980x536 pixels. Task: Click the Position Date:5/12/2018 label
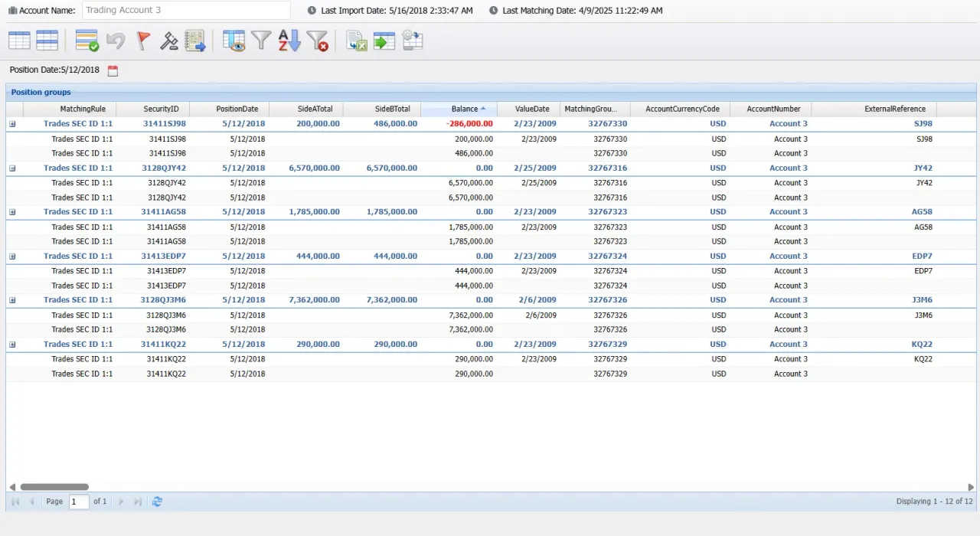[54, 70]
